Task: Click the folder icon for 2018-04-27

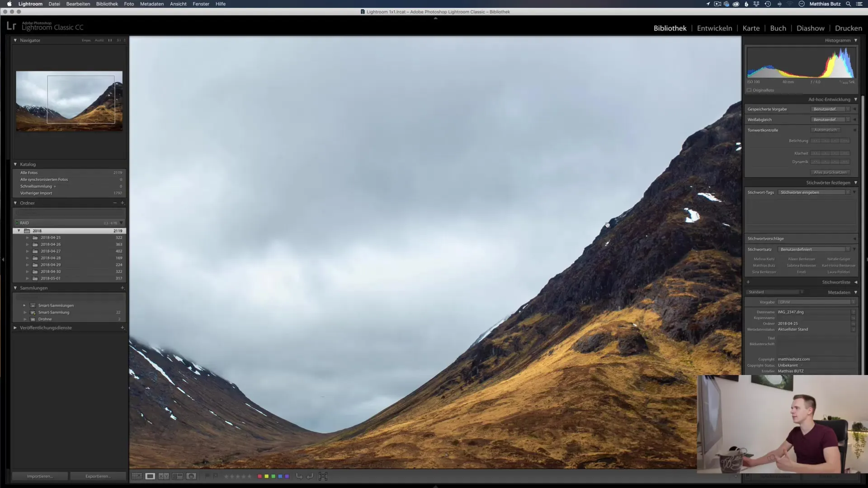Action: pos(35,251)
